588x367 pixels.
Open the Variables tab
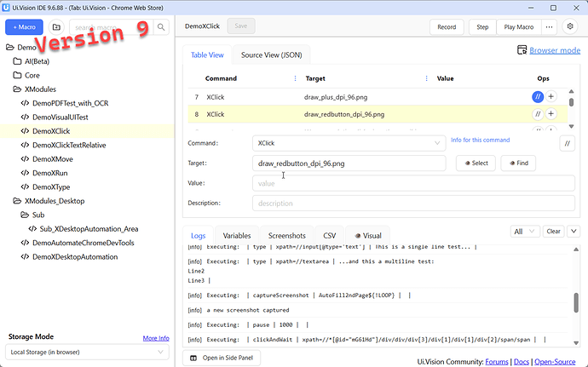pos(237,236)
